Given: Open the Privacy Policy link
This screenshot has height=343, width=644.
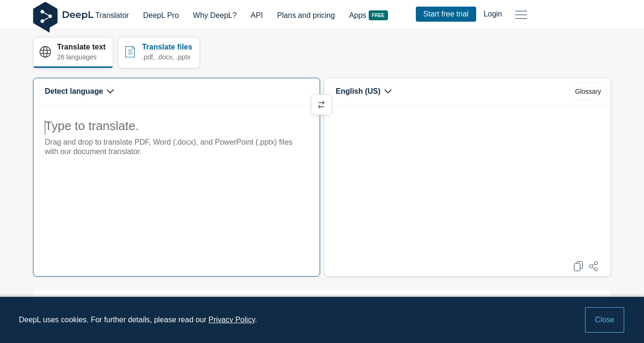Looking at the screenshot, I should point(231,320).
